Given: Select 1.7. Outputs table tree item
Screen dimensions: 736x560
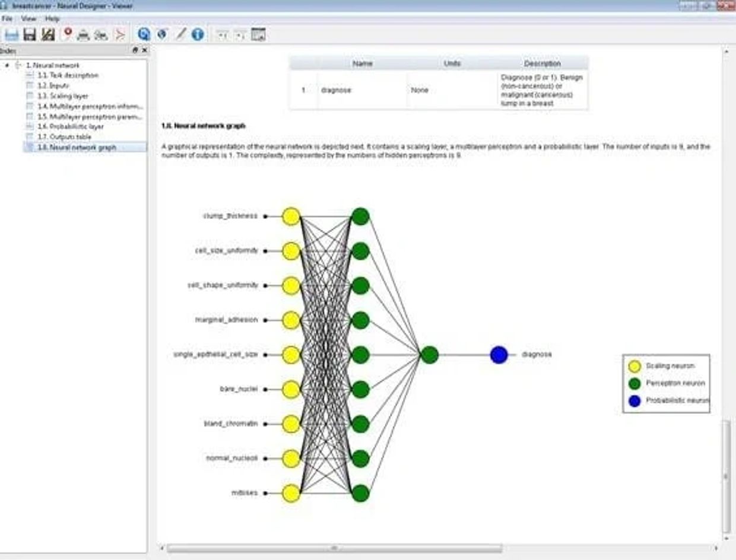Looking at the screenshot, I should [64, 136].
